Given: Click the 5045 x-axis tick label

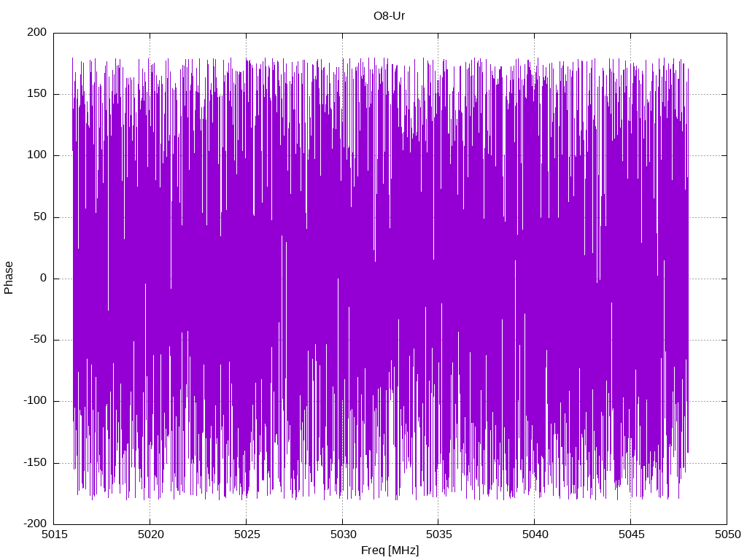Looking at the screenshot, I should (x=631, y=534).
